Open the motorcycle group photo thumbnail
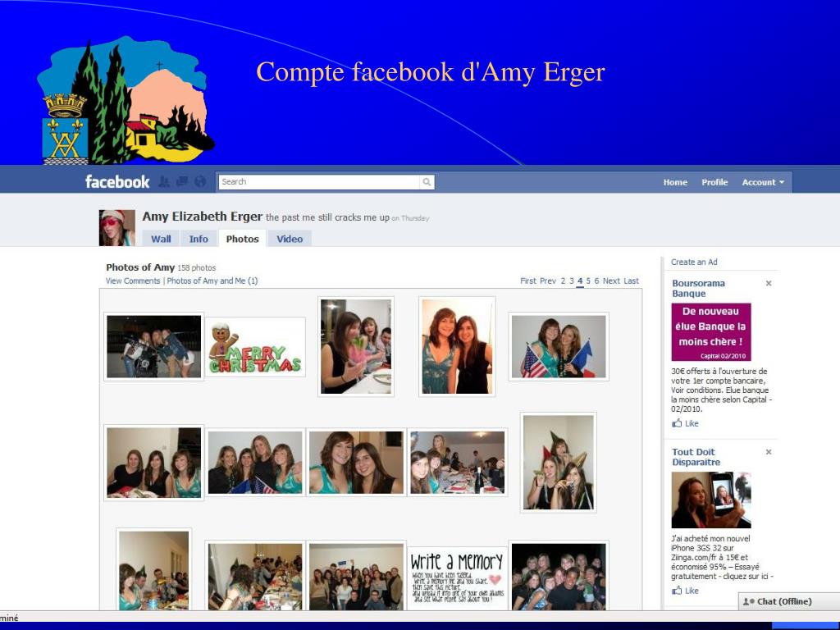Viewport: 840px width, 630px height. click(153, 347)
